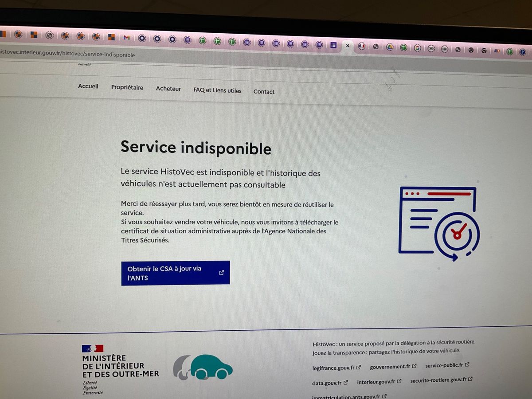Switch to the Gmail tab

point(126,38)
